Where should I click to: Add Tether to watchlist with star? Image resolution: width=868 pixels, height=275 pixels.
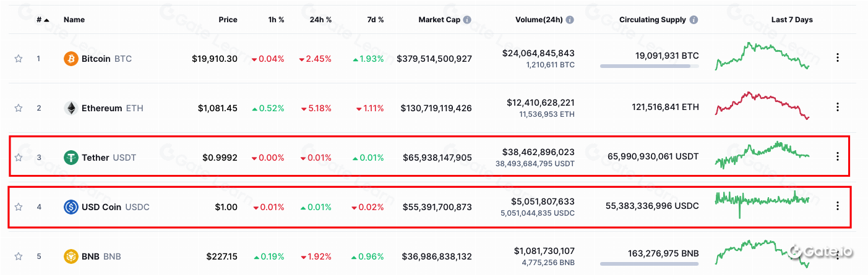click(x=19, y=158)
